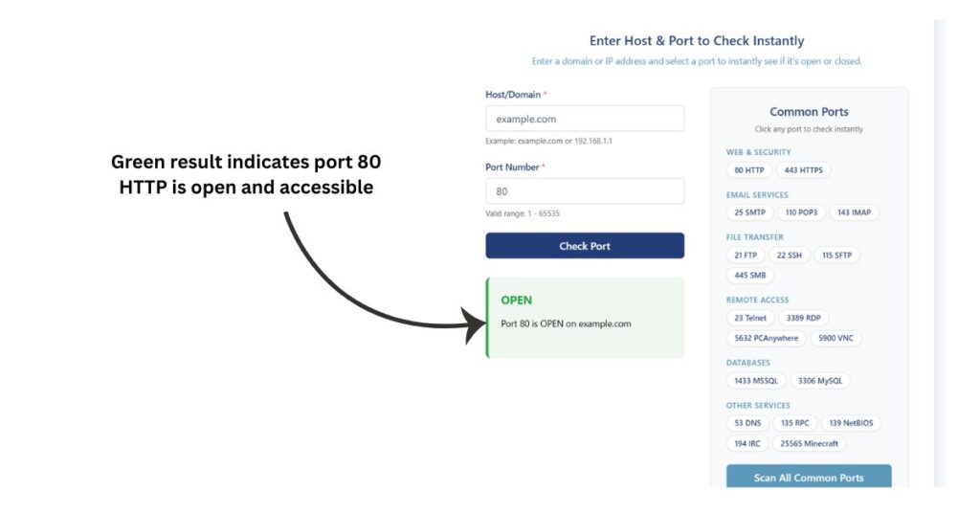Focus the Host/Domain input field
980x513 pixels.
tap(585, 119)
